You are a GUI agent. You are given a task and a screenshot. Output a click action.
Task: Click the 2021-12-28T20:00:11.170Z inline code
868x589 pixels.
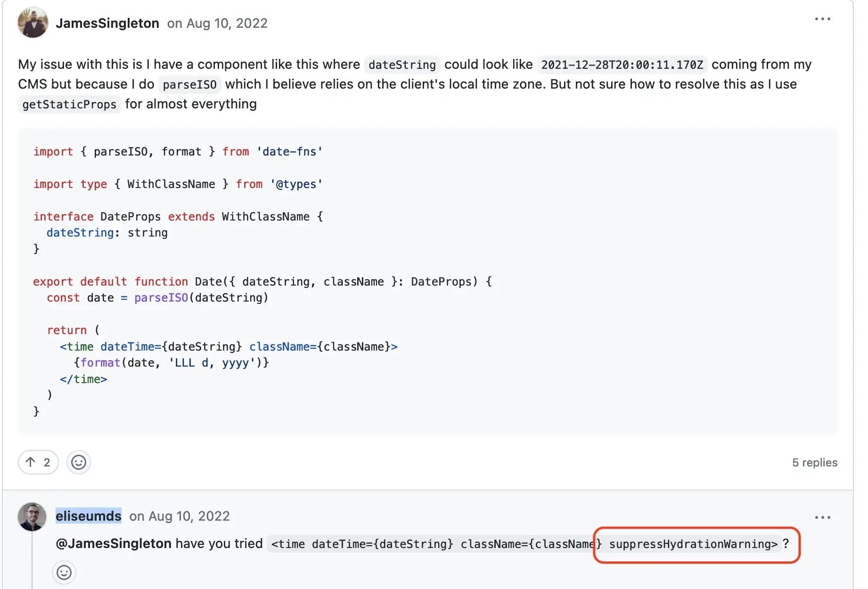tap(622, 65)
